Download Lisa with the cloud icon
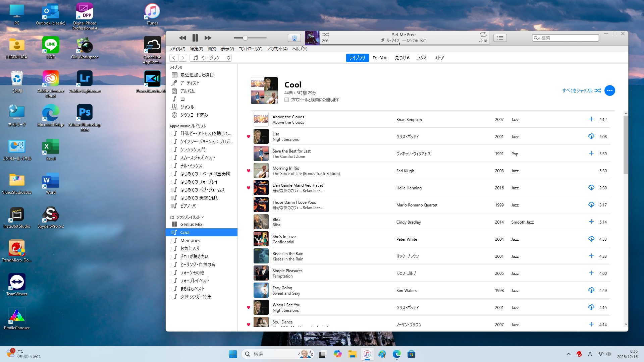The width and height of the screenshot is (644, 362). click(591, 136)
